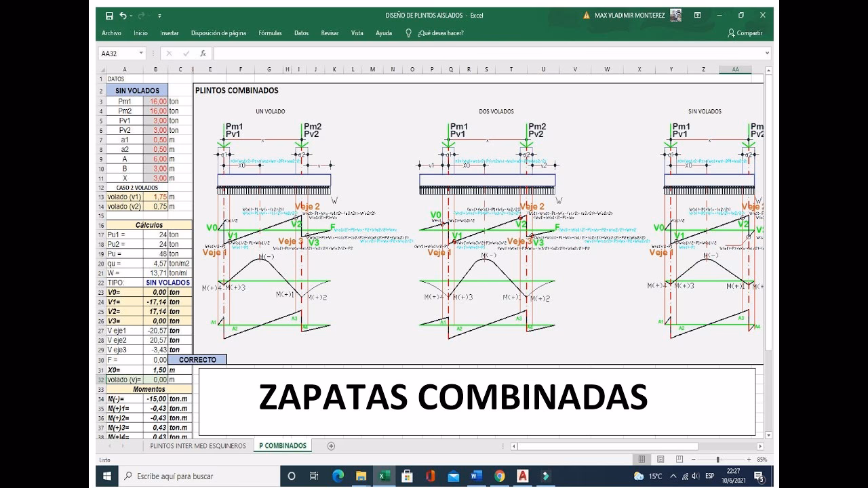The image size is (868, 488).
Task: Click the Zoom Out minus icon
Action: (694, 459)
